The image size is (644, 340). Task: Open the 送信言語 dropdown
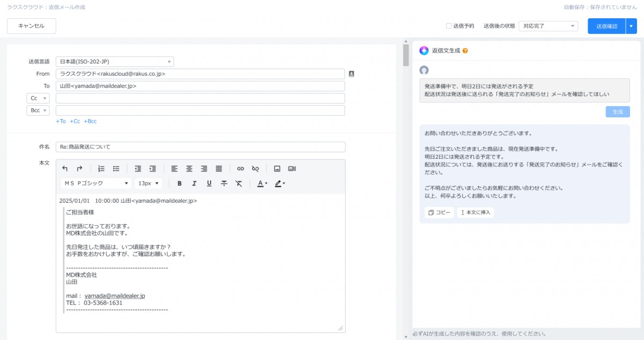point(115,62)
